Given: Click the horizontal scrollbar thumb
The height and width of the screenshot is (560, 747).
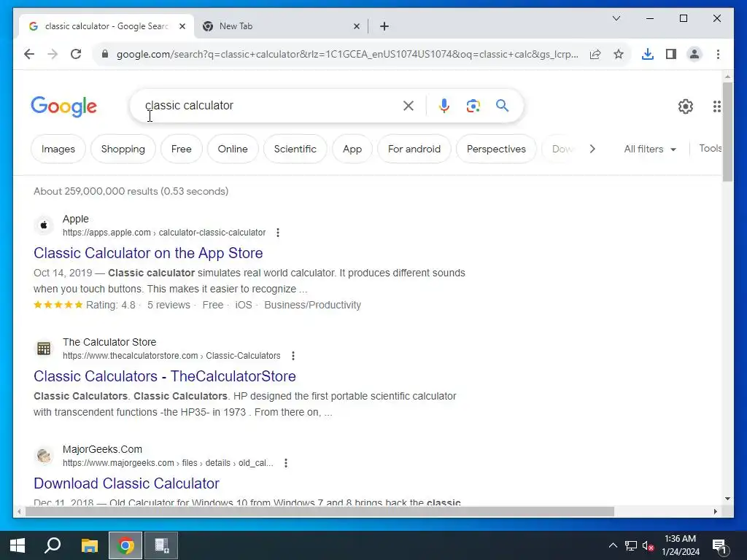Looking at the screenshot, I should 320,512.
